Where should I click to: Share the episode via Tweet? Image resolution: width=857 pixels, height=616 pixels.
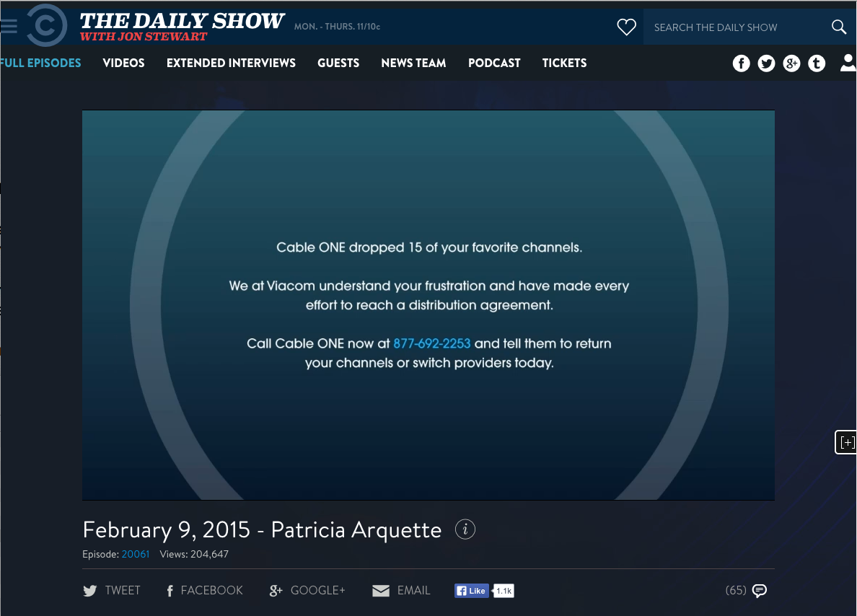[x=112, y=590]
